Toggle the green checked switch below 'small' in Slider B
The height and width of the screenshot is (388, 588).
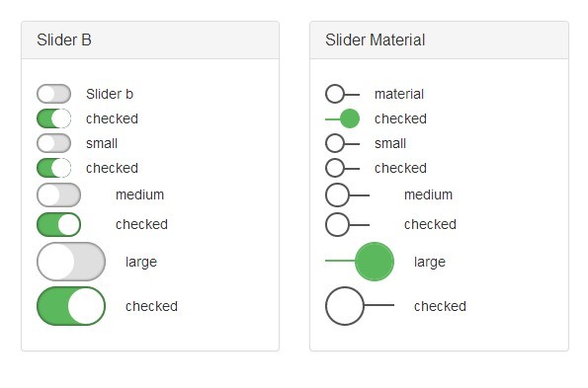[53, 168]
